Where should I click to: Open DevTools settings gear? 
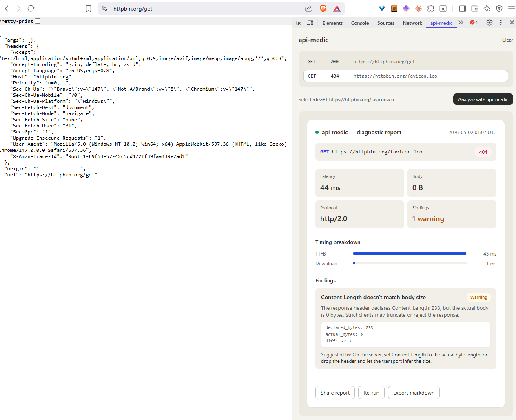tap(489, 23)
